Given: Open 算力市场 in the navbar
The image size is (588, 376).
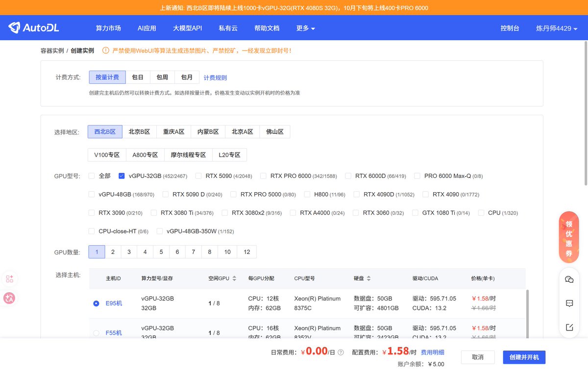Looking at the screenshot, I should pos(108,28).
